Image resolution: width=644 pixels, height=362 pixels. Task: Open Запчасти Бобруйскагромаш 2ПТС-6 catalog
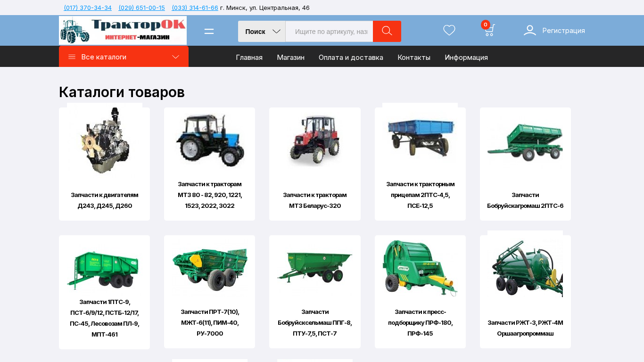tap(525, 200)
